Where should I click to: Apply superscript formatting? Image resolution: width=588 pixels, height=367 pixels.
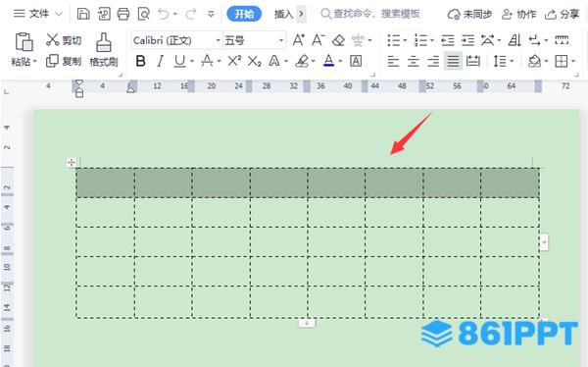[x=234, y=61]
